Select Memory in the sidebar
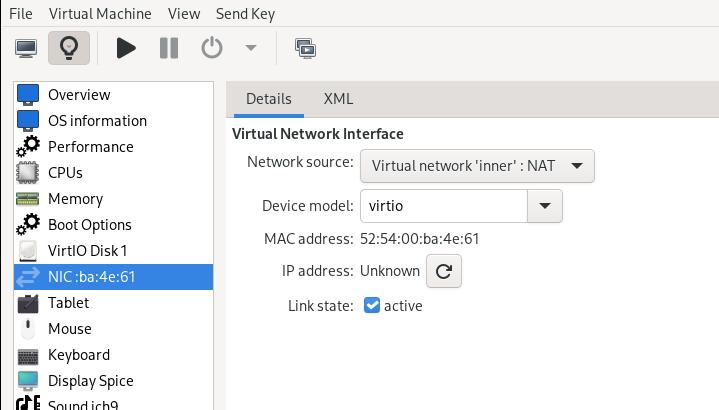The height and width of the screenshot is (410, 719). 75,199
